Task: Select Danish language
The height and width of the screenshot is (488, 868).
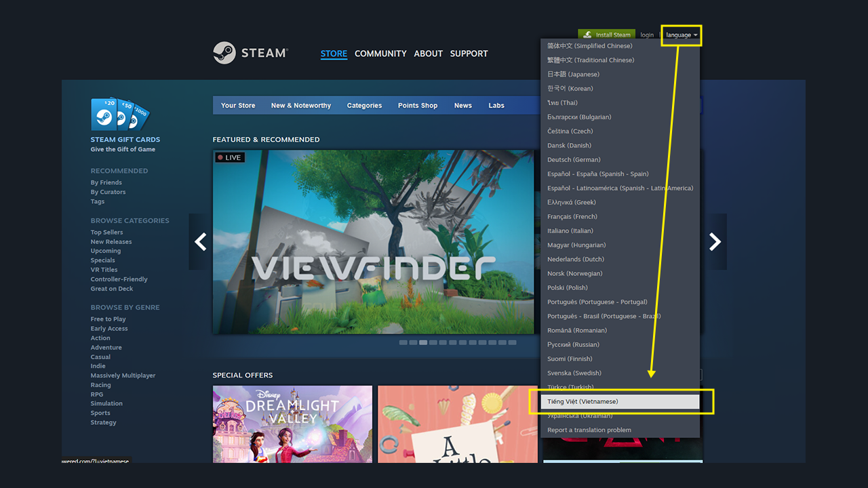Action: [620, 146]
